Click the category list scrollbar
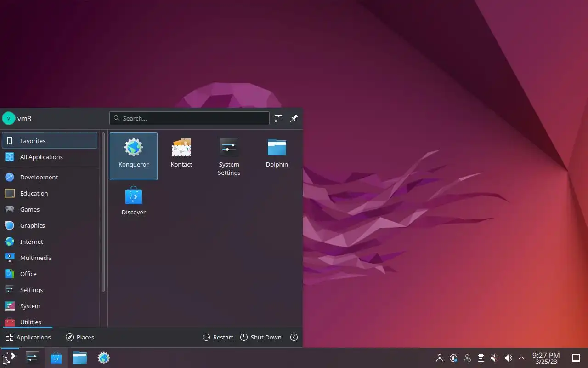 [103, 212]
